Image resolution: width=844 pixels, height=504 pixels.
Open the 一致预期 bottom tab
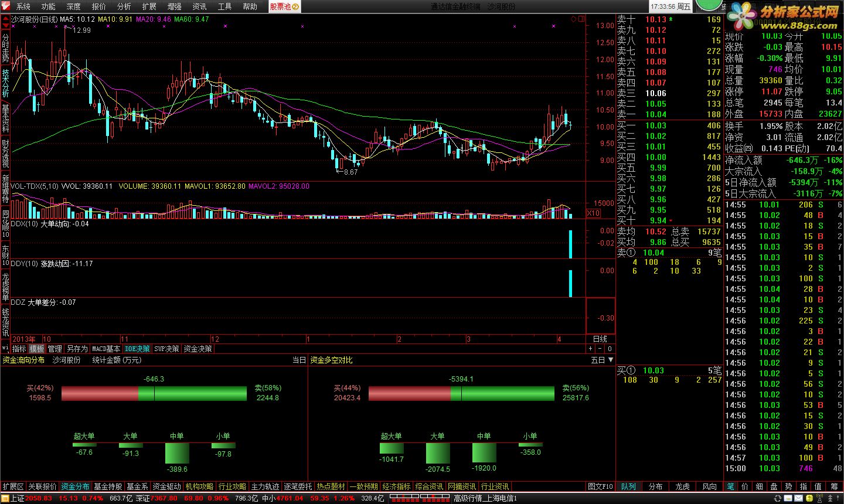pos(363,486)
